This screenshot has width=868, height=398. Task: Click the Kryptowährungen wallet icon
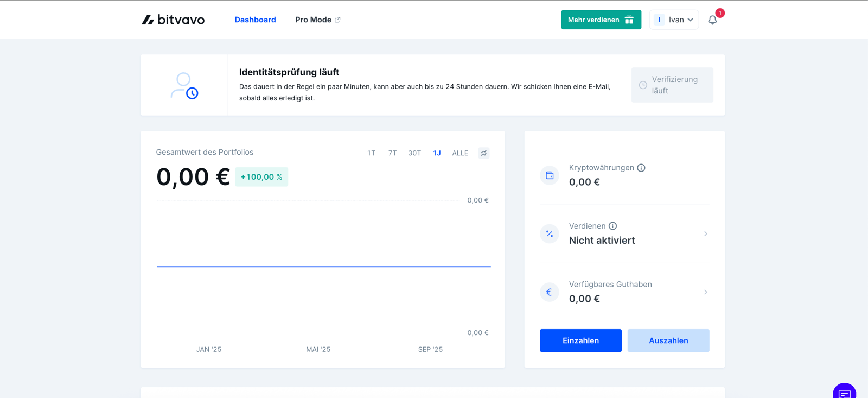(550, 175)
